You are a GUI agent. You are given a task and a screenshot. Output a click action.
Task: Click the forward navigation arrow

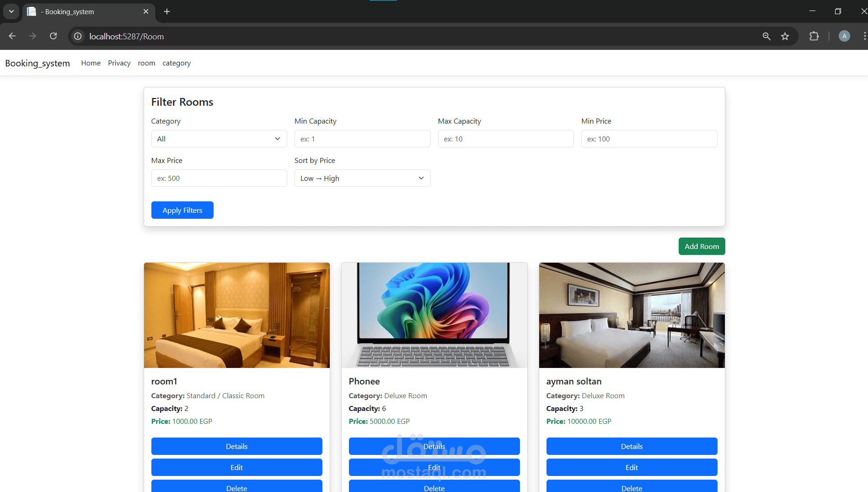click(32, 36)
